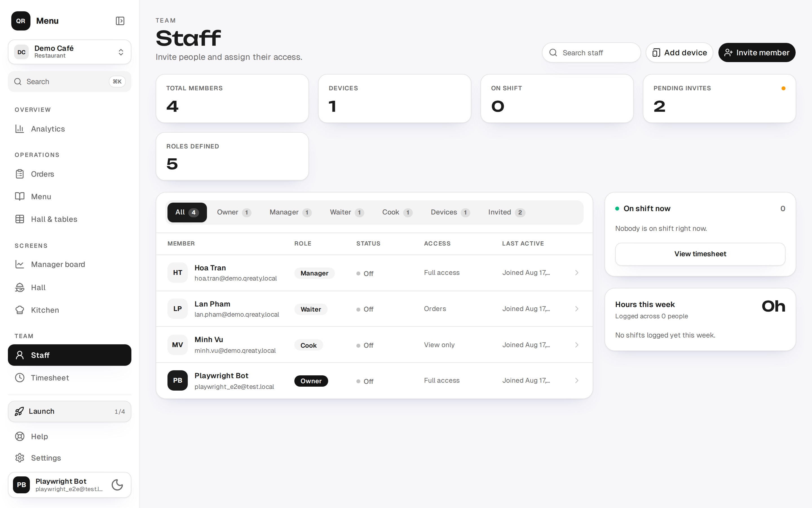Open Settings in sidebar
This screenshot has width=812, height=508.
(x=69, y=458)
